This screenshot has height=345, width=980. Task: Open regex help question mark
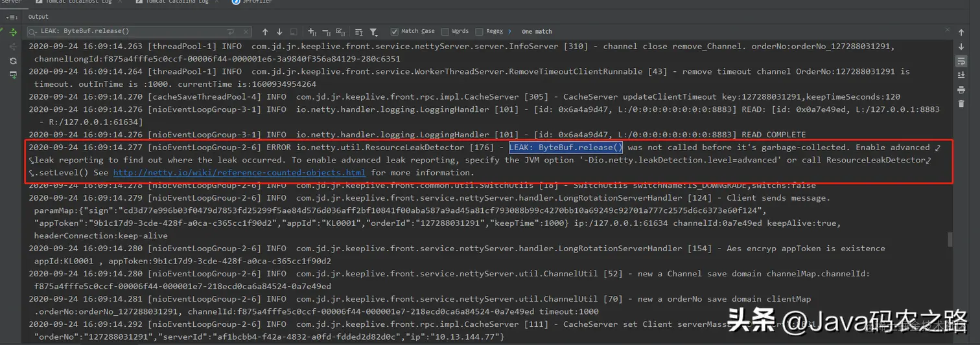click(509, 32)
